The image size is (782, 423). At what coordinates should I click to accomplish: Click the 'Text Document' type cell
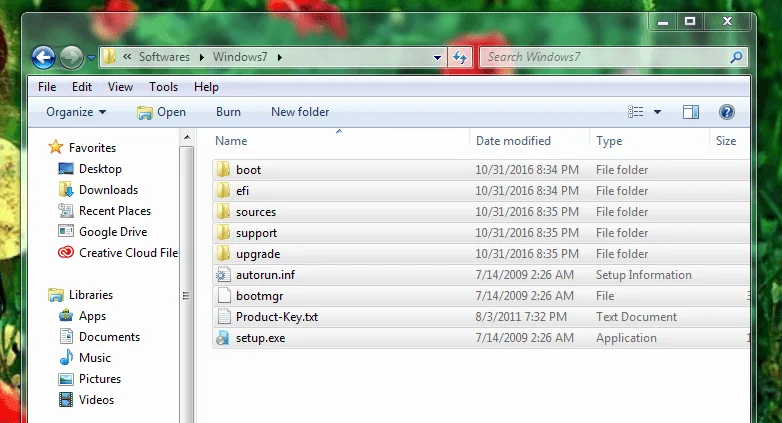[x=636, y=317]
